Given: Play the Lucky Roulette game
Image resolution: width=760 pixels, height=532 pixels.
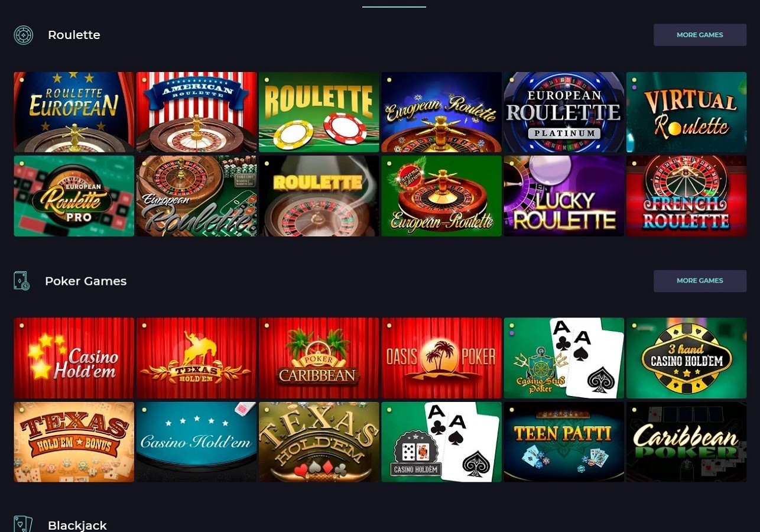Looking at the screenshot, I should [x=564, y=196].
